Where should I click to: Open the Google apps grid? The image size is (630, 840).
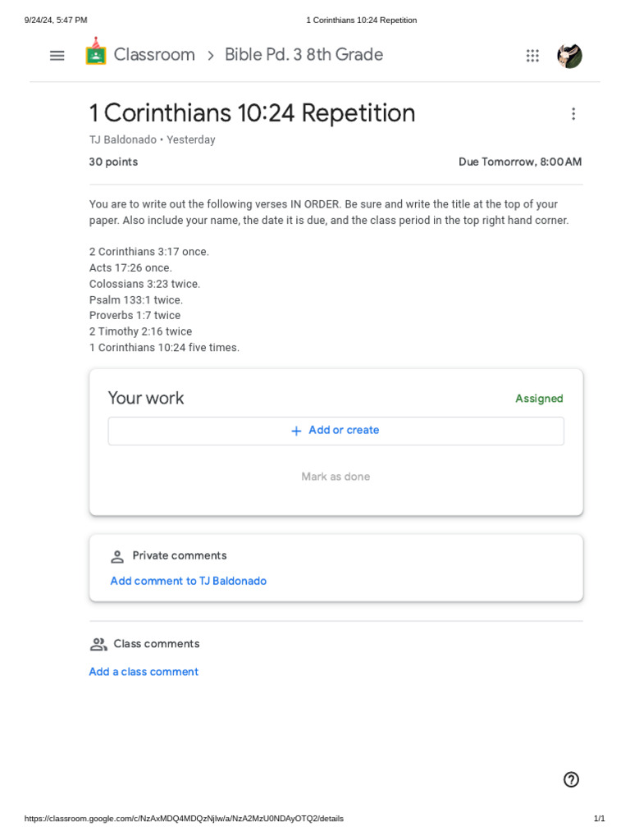coord(532,56)
